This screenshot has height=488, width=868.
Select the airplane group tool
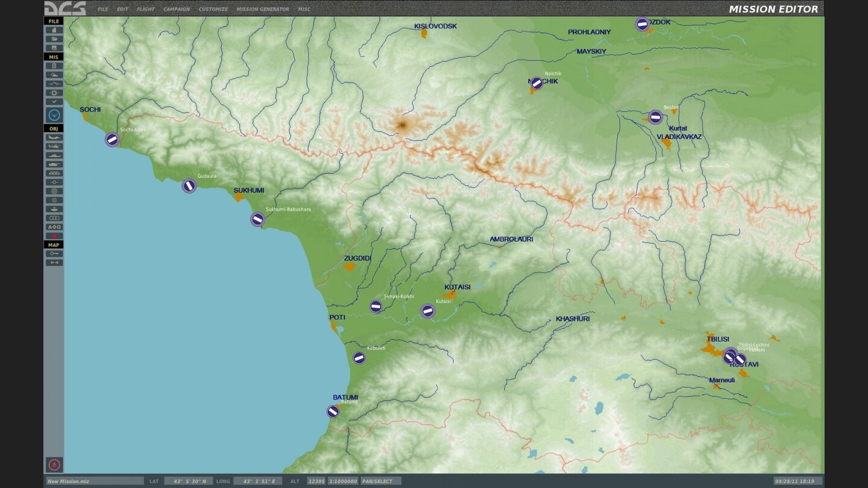54,137
